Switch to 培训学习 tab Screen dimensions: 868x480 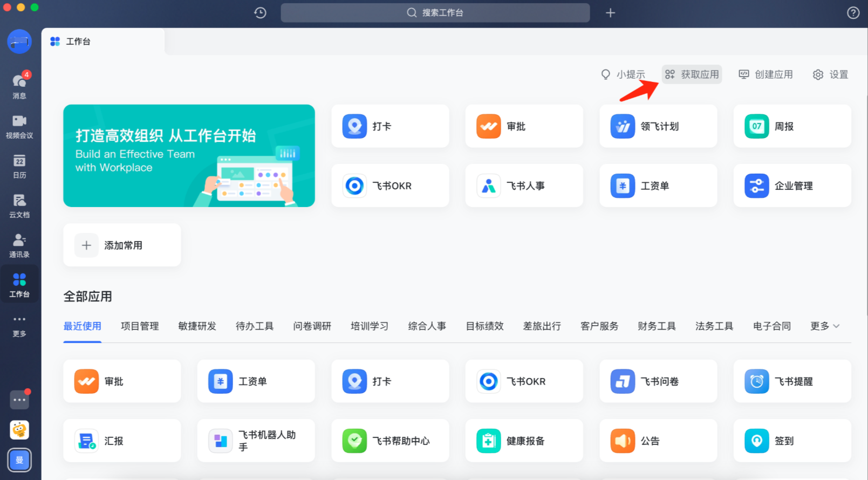point(370,326)
